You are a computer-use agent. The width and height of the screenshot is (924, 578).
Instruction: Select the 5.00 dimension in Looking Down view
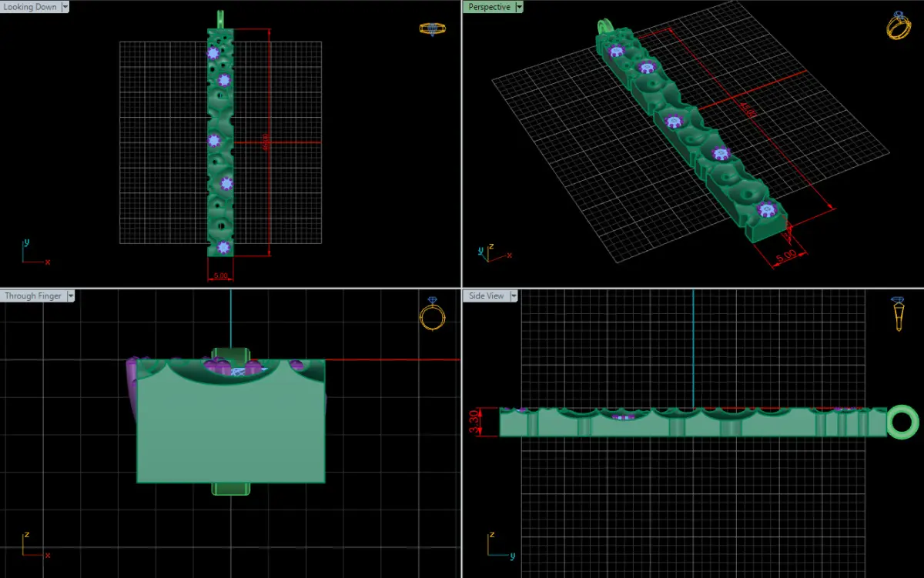click(220, 276)
